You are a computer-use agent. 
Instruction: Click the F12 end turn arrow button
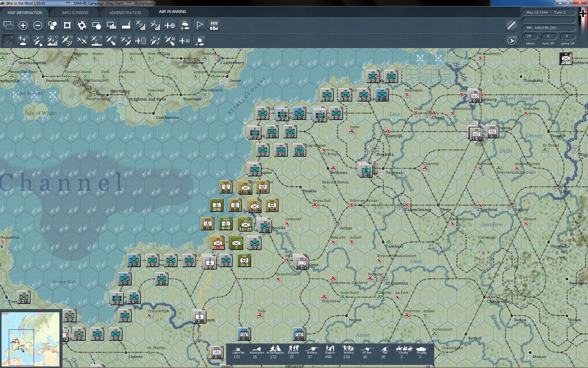(x=511, y=40)
